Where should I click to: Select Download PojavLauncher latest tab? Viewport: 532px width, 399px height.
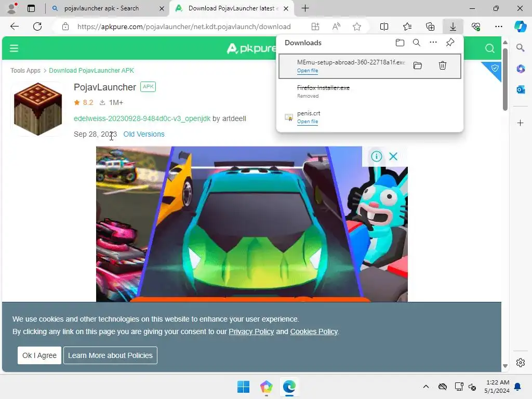[232, 8]
